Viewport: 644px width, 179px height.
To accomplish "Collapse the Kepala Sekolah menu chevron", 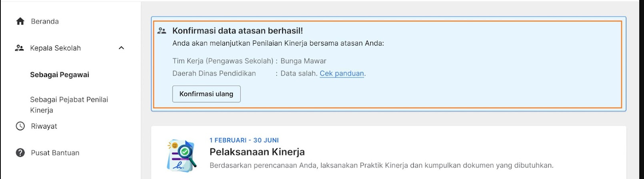I will 122,48.
